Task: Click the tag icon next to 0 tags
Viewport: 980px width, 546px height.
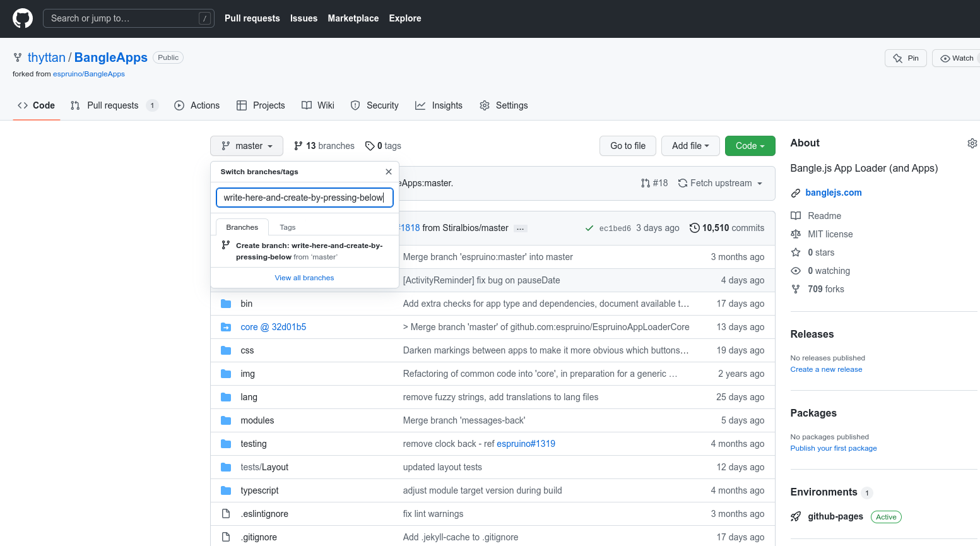Action: [370, 146]
